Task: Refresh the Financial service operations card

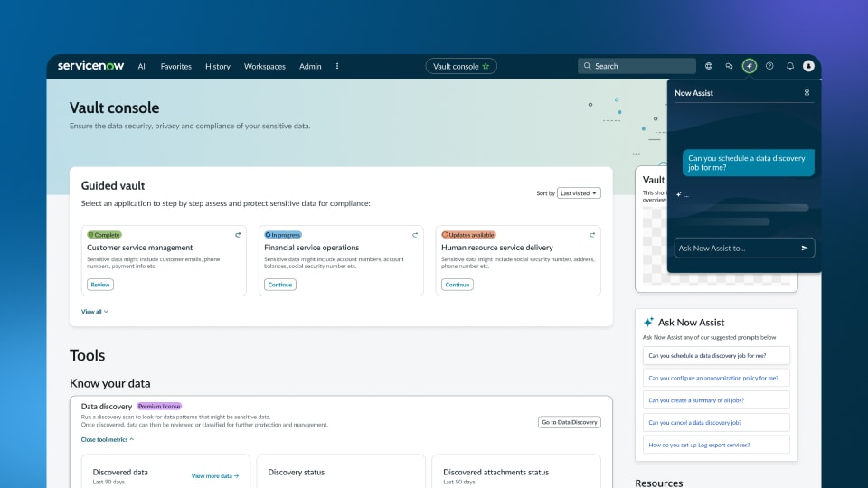Action: [415, 235]
